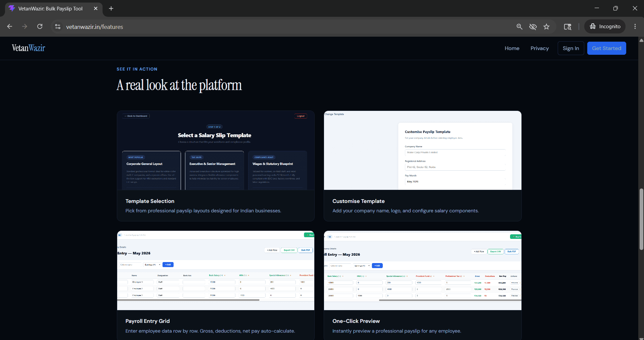Click the address bar URL
This screenshot has height=340, width=644.
click(x=95, y=27)
